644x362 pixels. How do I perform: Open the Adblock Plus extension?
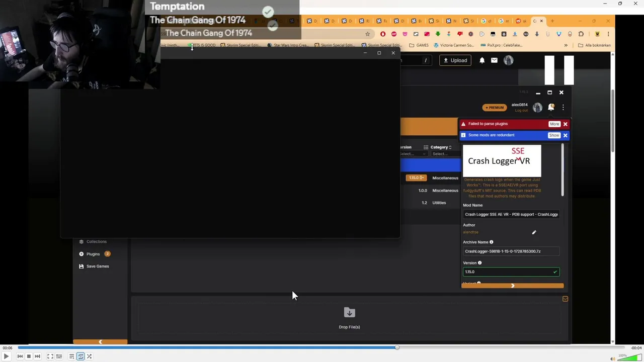click(394, 34)
